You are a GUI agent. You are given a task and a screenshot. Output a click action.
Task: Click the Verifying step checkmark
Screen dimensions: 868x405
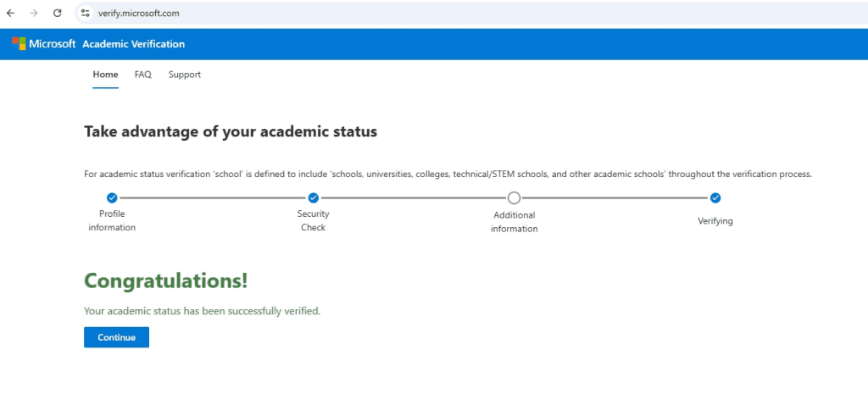click(715, 197)
